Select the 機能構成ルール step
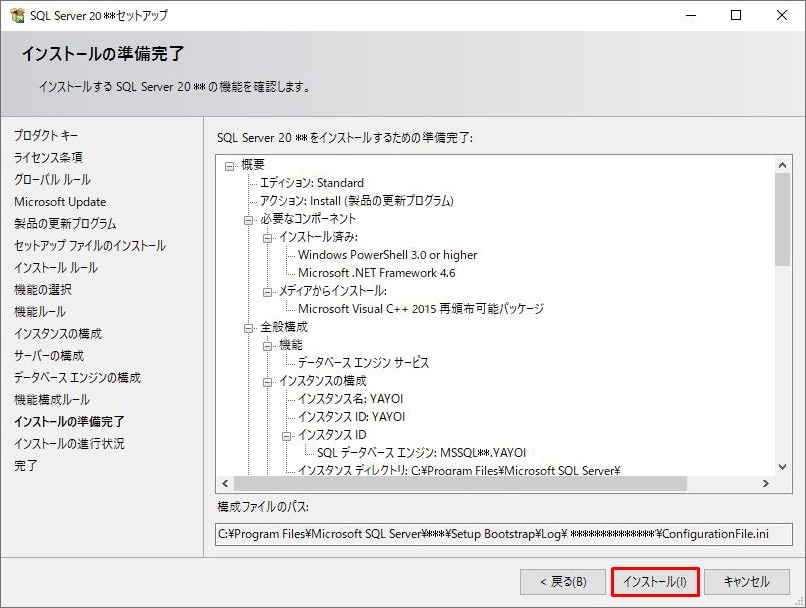Image resolution: width=806 pixels, height=608 pixels. (x=52, y=400)
